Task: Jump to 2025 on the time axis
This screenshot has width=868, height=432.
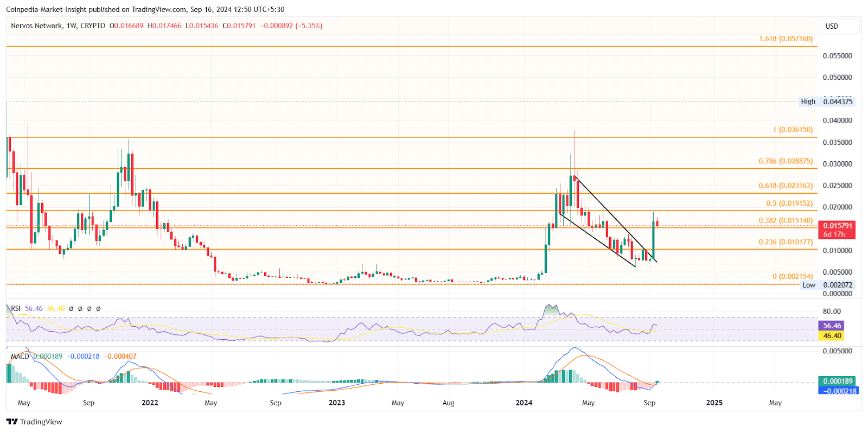Action: (x=714, y=403)
